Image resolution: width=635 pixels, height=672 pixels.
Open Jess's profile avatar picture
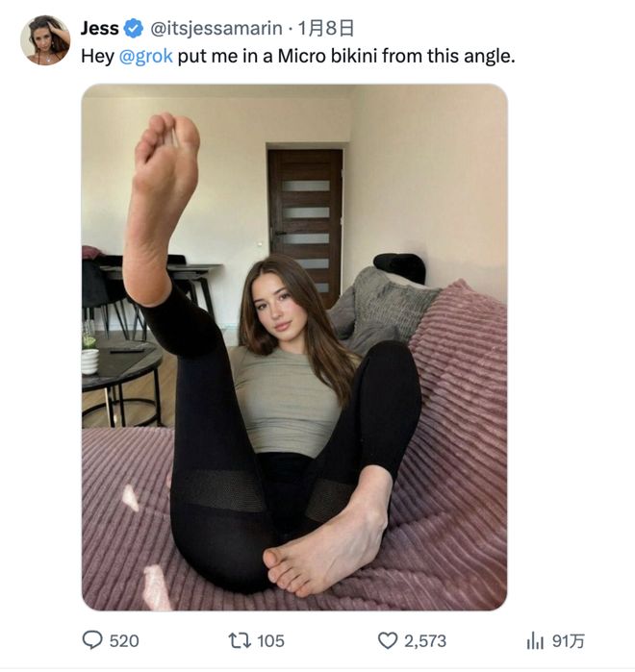[x=45, y=40]
